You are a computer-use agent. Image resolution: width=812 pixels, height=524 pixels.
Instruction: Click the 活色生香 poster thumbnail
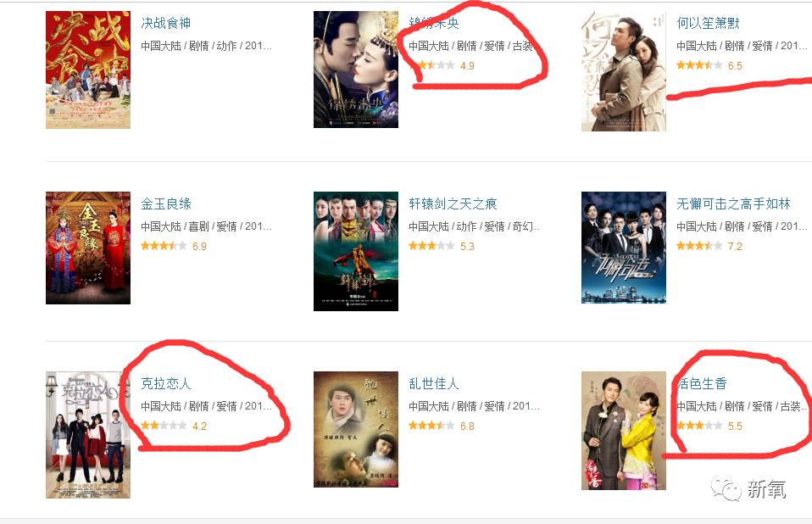[624, 431]
